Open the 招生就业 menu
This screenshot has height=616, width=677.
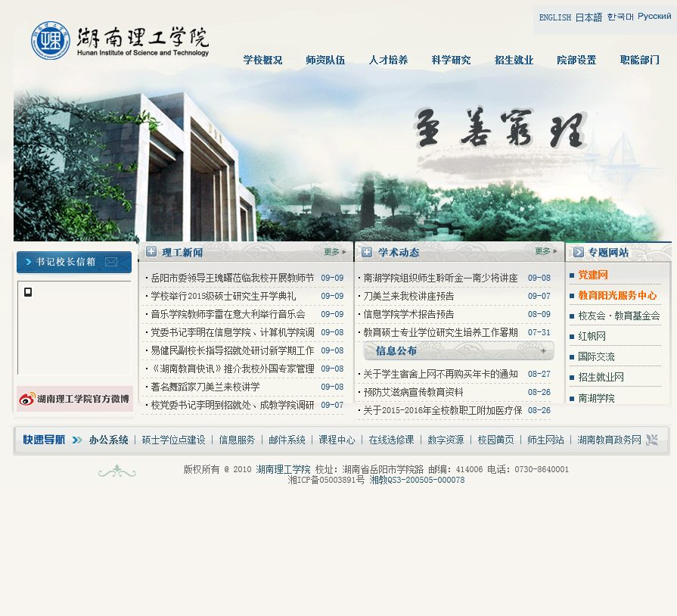pyautogui.click(x=514, y=60)
